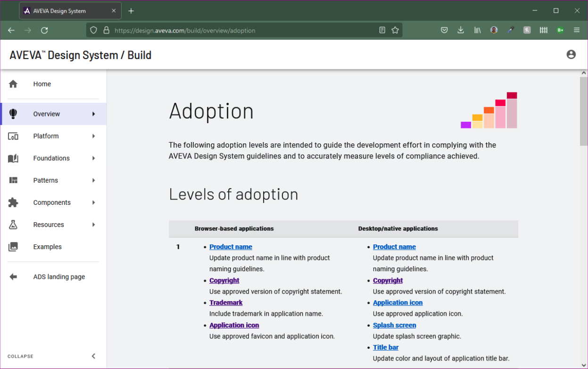
Task: Expand the Components submenu arrow
Action: (x=94, y=202)
